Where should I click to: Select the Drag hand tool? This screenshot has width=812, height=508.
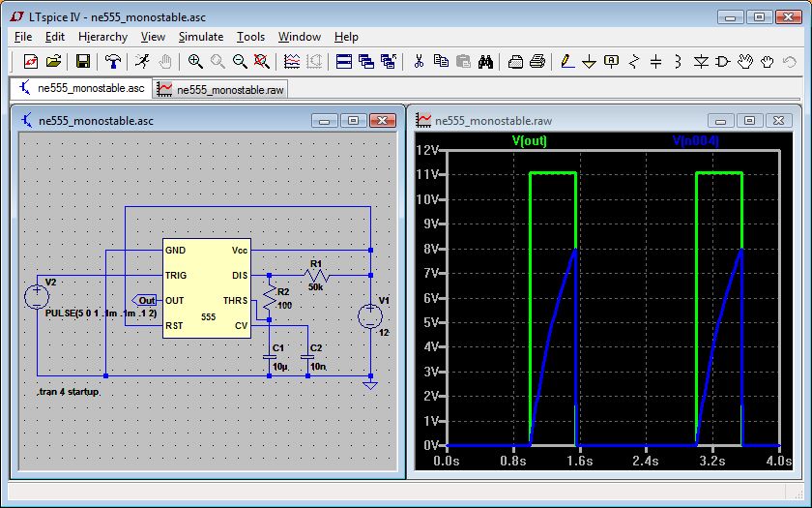pyautogui.click(x=768, y=62)
